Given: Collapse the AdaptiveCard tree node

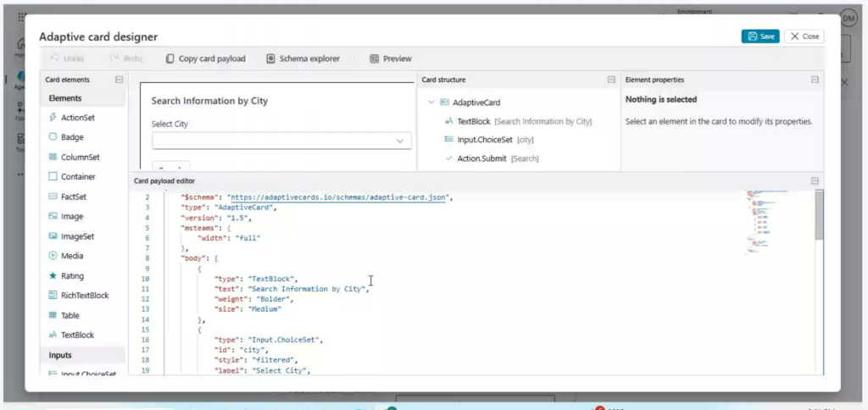Looking at the screenshot, I should click(431, 102).
